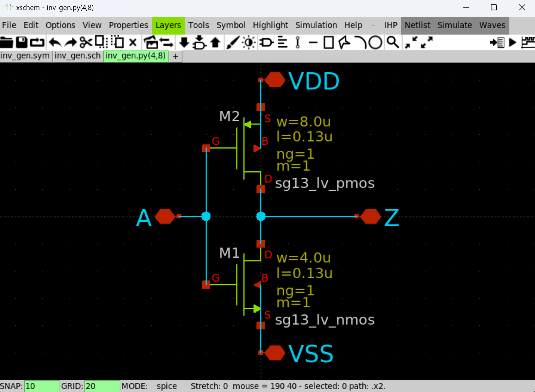Click the Open file folder icon
This screenshot has height=392, width=535.
7,42
